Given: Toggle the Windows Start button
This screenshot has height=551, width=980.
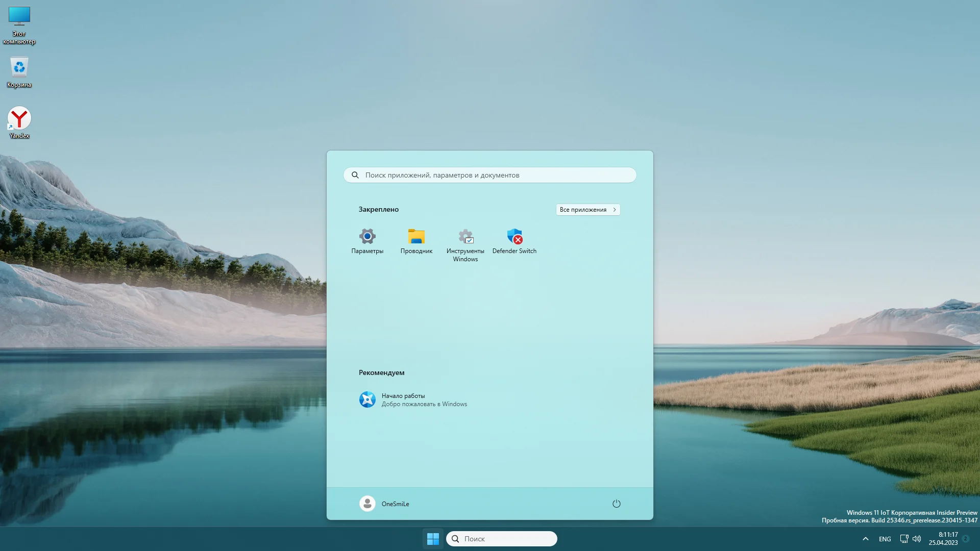Looking at the screenshot, I should (x=433, y=539).
